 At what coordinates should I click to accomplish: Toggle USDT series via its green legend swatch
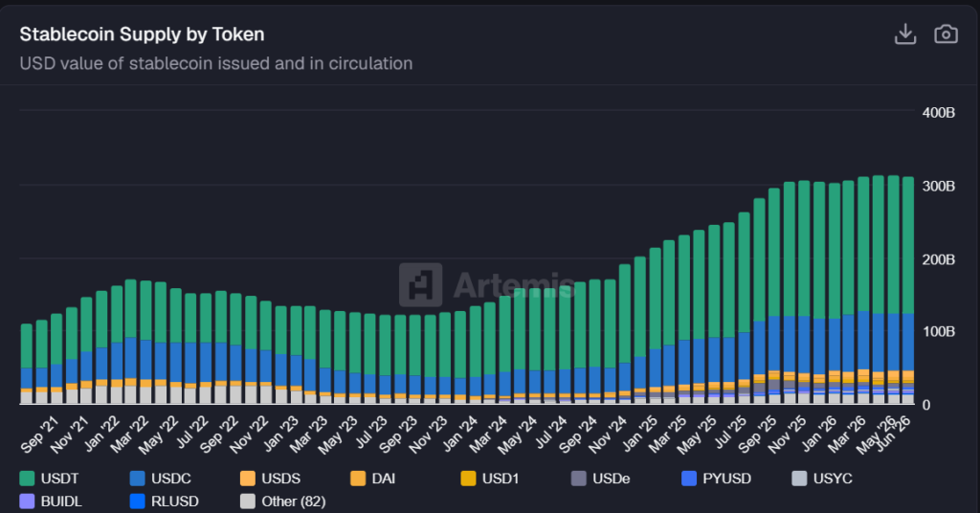27,479
